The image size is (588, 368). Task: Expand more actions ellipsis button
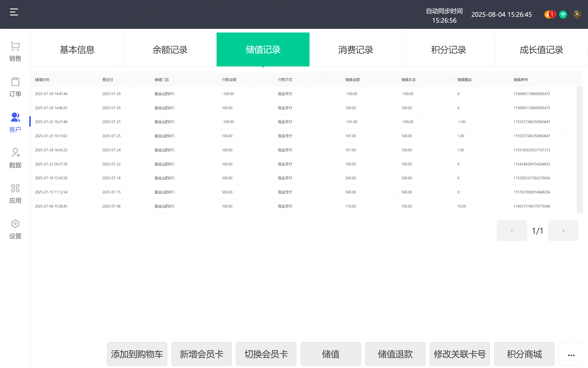click(571, 354)
